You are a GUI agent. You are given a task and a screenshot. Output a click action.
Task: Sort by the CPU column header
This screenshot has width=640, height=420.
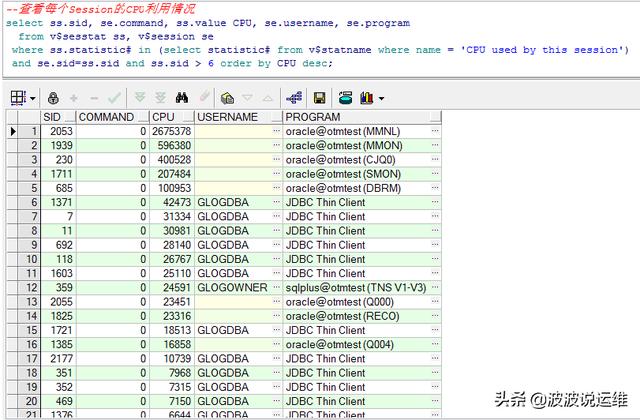pos(172,117)
